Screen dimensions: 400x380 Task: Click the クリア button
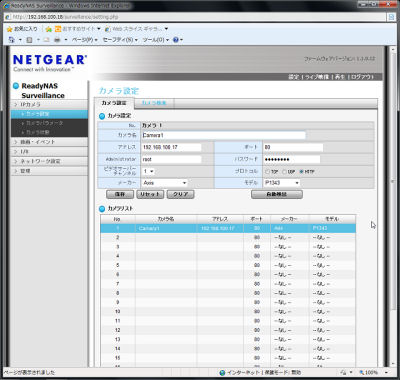pos(180,194)
